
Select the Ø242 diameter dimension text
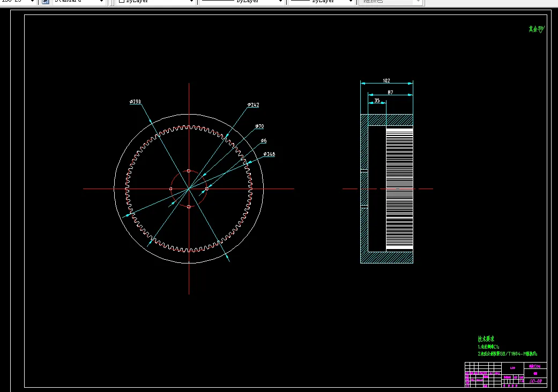click(x=254, y=105)
